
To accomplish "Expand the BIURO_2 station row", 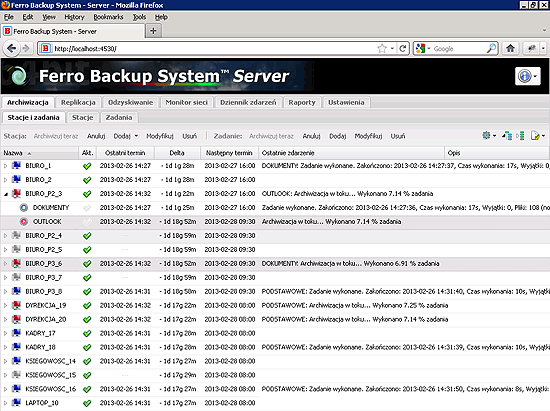I will click(6, 180).
